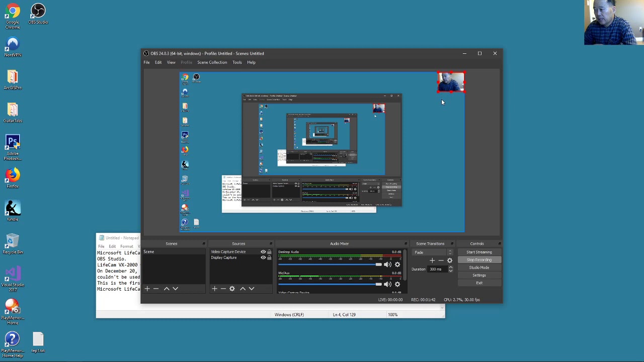Remove selected source with minus icon

click(x=223, y=289)
